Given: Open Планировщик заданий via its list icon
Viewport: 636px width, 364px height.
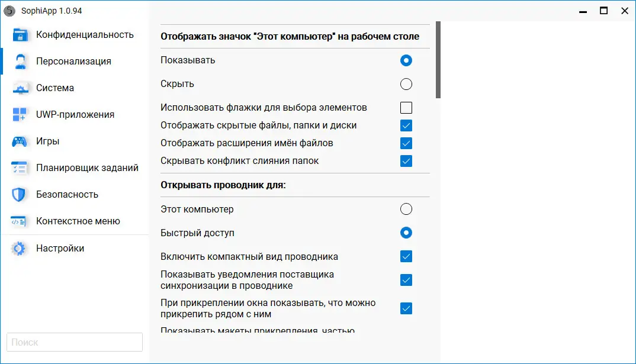Looking at the screenshot, I should [20, 167].
